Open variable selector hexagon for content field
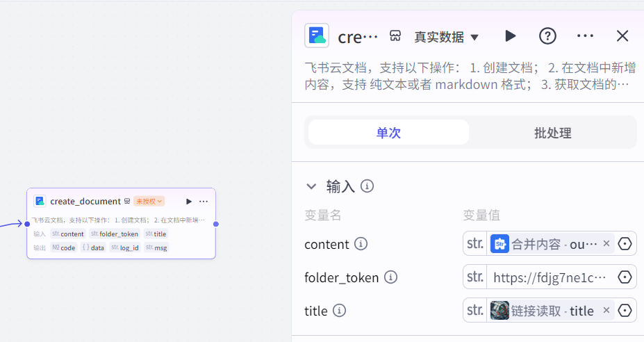Viewport: 644px width, 342px height. [625, 244]
